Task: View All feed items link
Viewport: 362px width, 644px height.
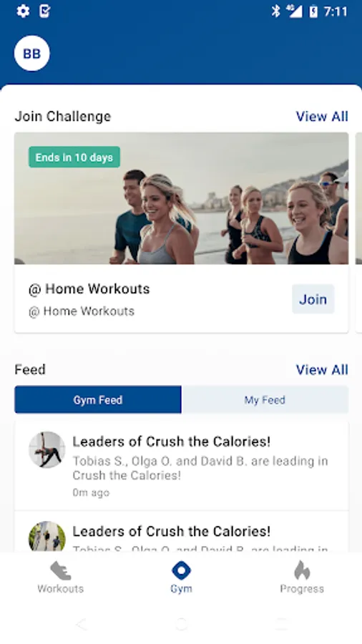Action: point(322,370)
